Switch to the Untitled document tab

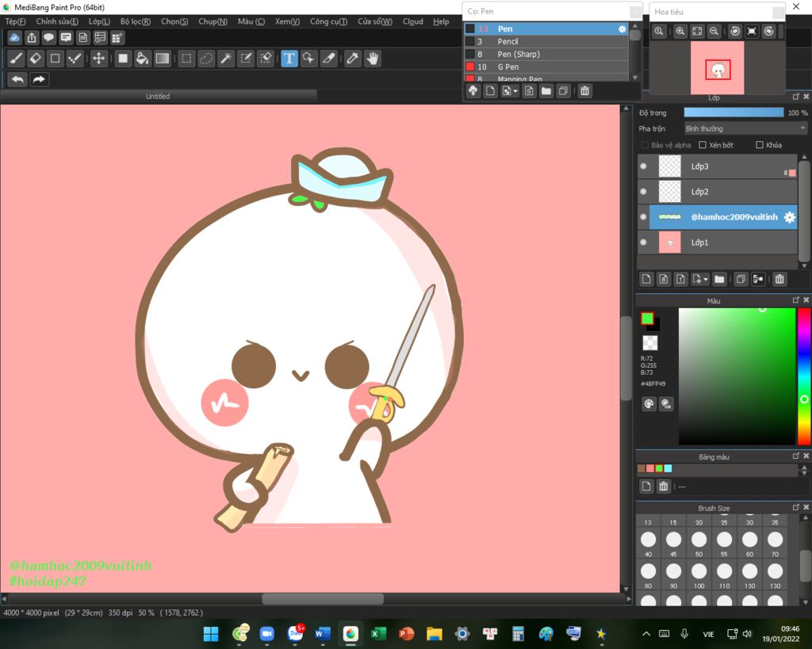click(x=158, y=96)
